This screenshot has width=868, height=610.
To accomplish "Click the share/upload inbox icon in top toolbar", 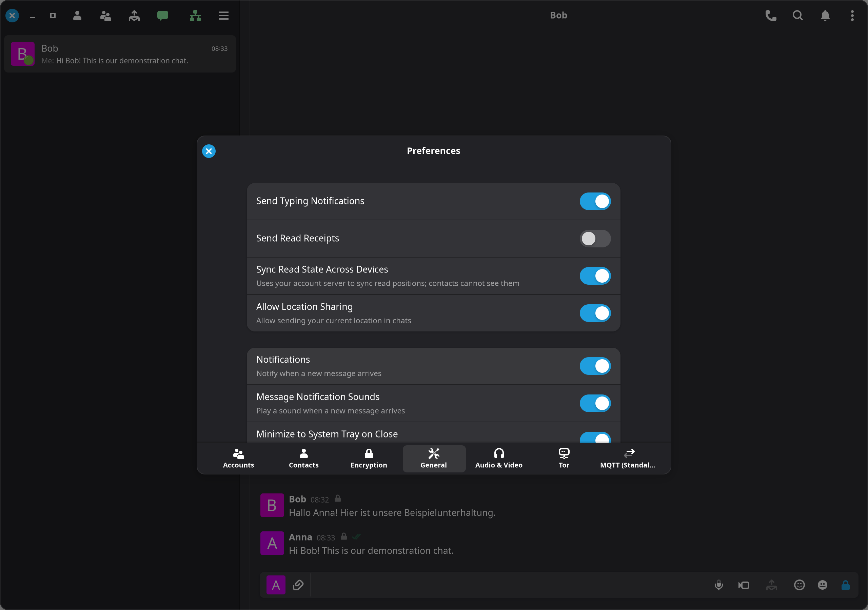I will [134, 16].
